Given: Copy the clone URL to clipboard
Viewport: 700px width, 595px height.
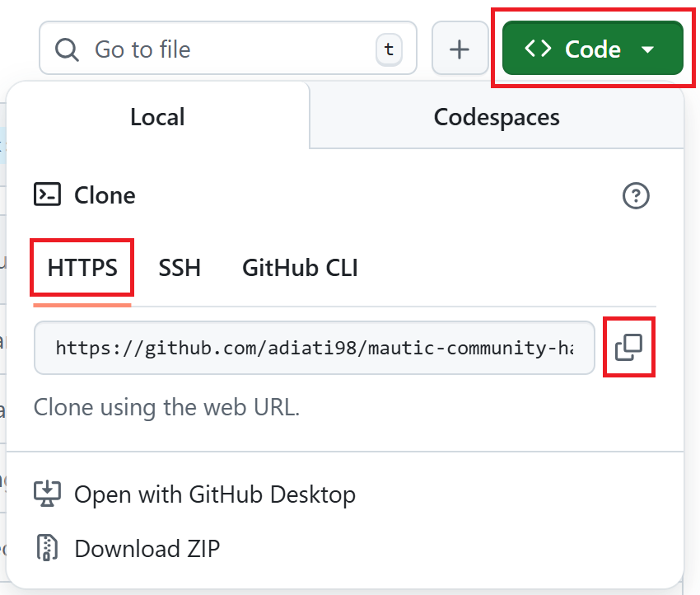Looking at the screenshot, I should tap(629, 348).
